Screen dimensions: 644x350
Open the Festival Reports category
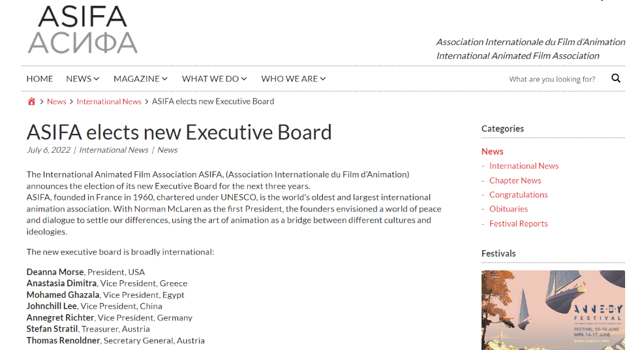point(518,223)
